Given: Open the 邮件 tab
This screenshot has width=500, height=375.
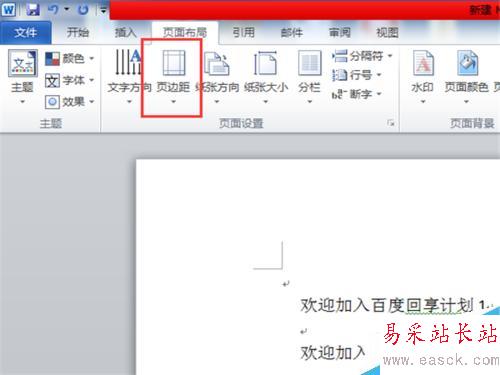Looking at the screenshot, I should point(292,32).
